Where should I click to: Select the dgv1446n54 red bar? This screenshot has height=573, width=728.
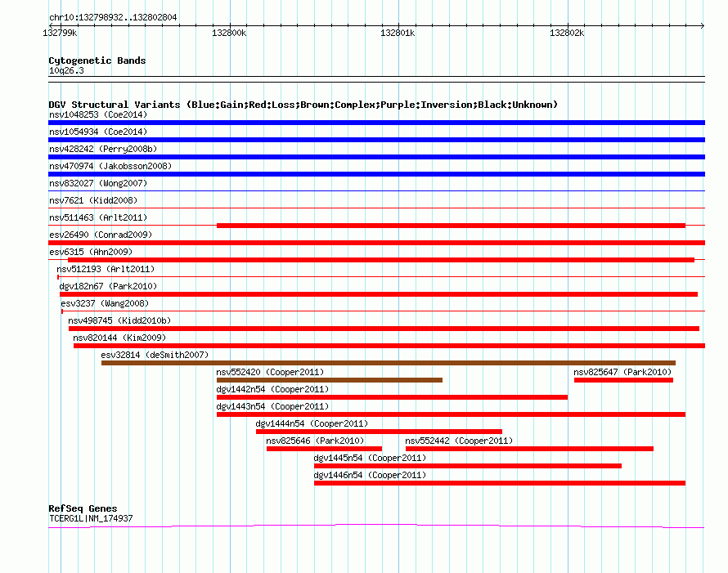pyautogui.click(x=500, y=483)
